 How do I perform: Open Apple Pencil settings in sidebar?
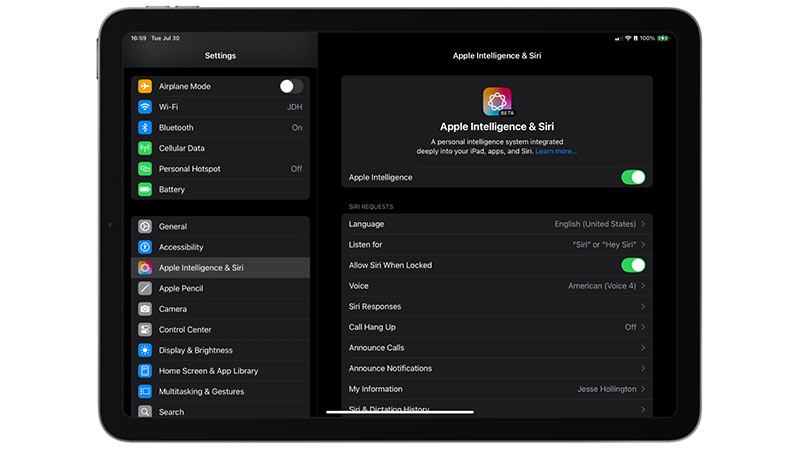tap(220, 288)
